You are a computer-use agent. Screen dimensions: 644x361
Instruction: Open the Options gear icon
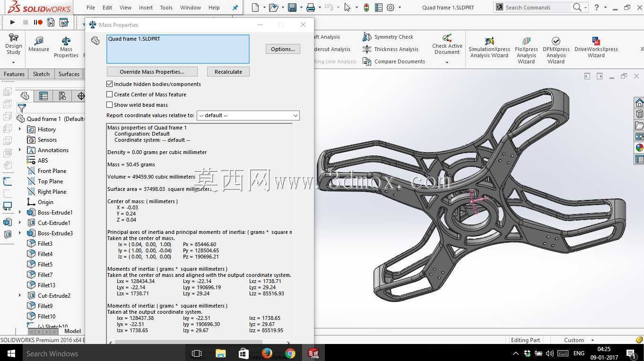point(391,8)
